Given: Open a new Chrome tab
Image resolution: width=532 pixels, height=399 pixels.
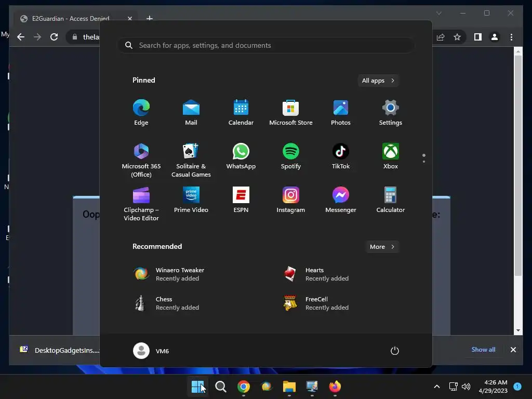Looking at the screenshot, I should point(149,18).
